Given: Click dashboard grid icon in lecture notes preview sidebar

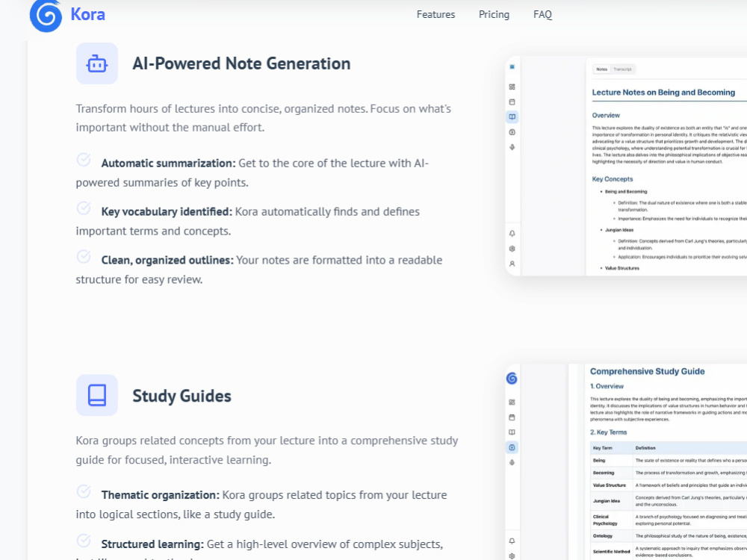Looking at the screenshot, I should tap(512, 87).
